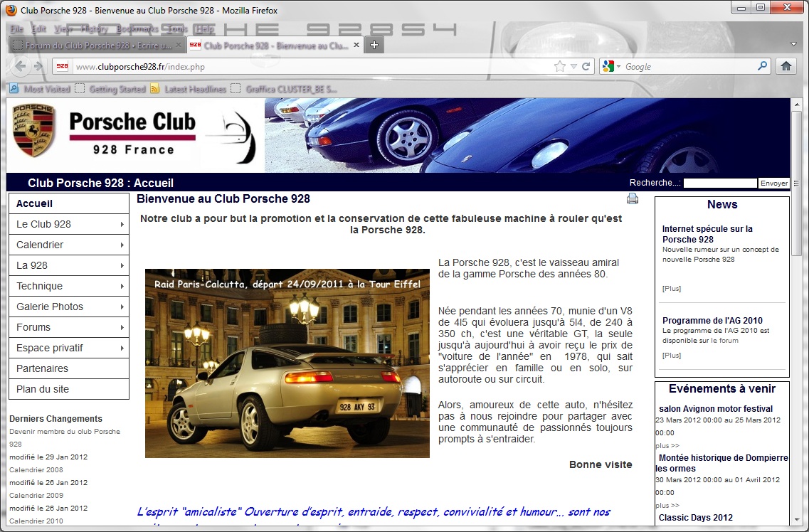Switch to Forum du Club Porsche 928 tab

(x=97, y=45)
